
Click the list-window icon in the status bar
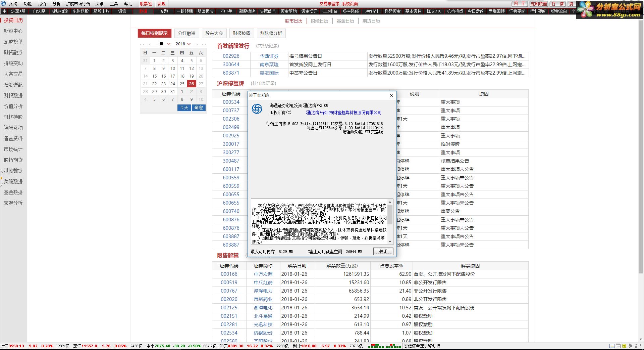[x=618, y=346]
